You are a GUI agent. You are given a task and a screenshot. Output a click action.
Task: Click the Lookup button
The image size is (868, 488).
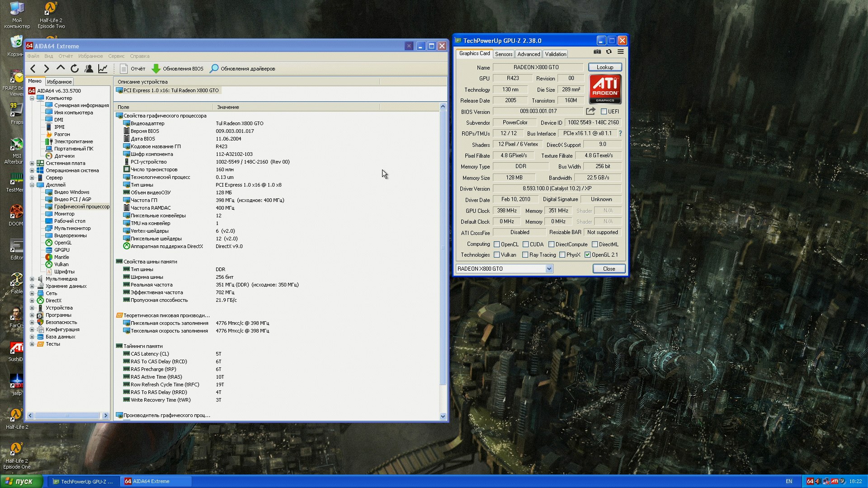pos(605,67)
